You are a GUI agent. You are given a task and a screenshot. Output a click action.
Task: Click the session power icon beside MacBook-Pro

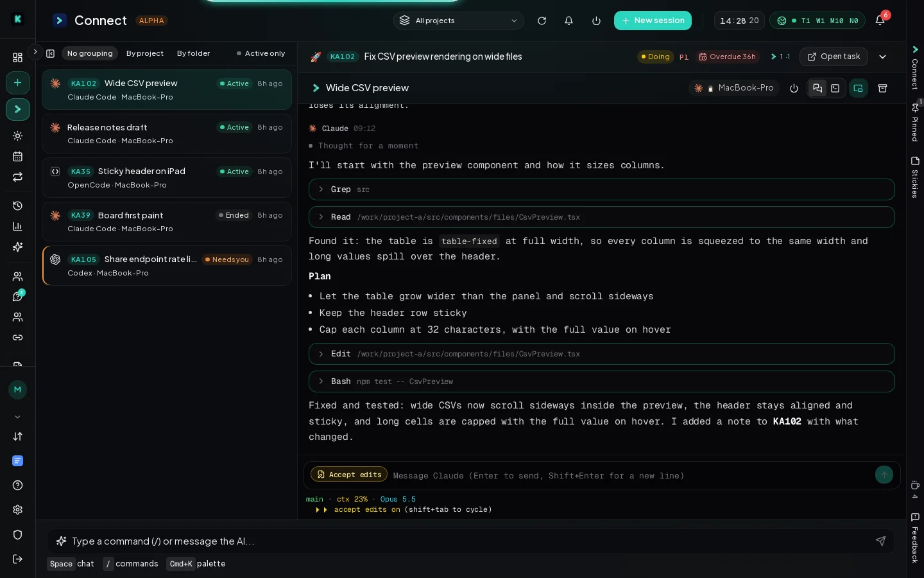[x=794, y=89]
